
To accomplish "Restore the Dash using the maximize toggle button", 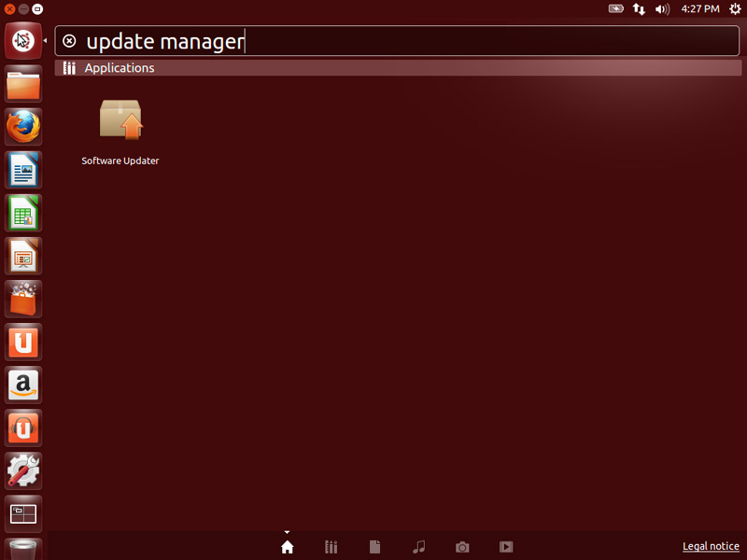I will coord(37,8).
